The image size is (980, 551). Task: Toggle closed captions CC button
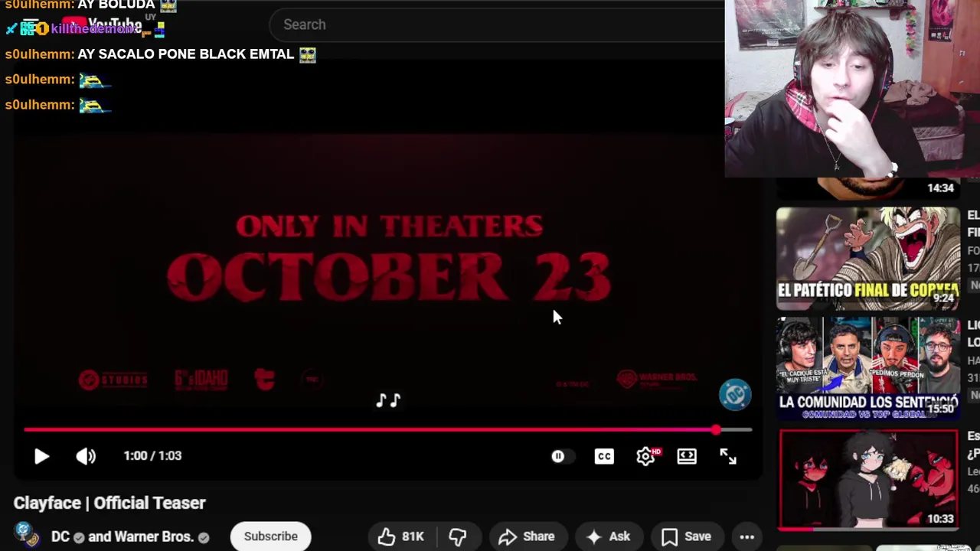point(604,457)
